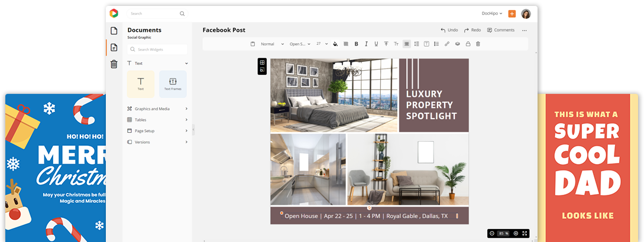
Task: Select the Text Frames widget card
Action: [173, 84]
